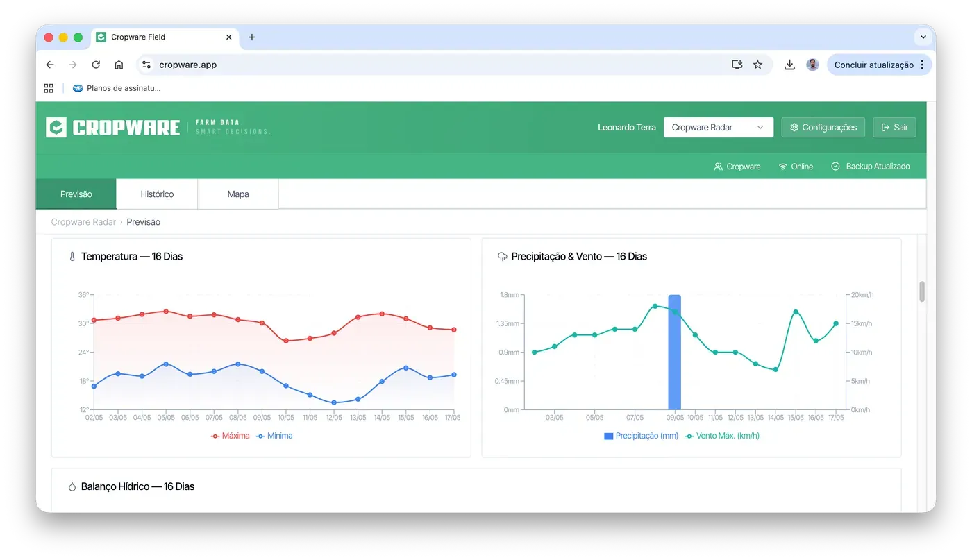Click the page vertical scrollbar thumb
The height and width of the screenshot is (560, 972).
pyautogui.click(x=922, y=291)
